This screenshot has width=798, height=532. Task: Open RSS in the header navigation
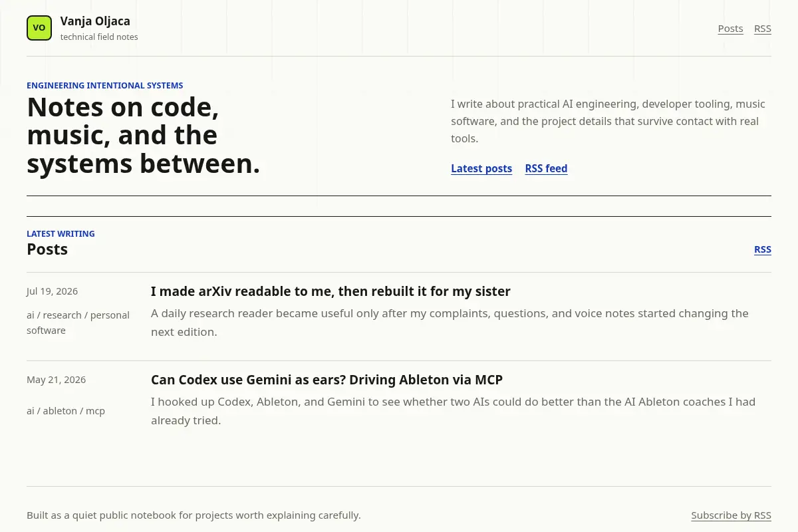763,29
